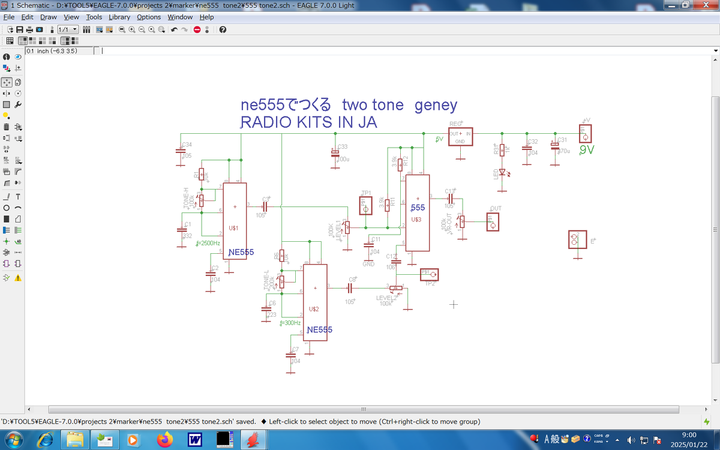
Task: Click the Undo arrow icon
Action: click(x=174, y=30)
